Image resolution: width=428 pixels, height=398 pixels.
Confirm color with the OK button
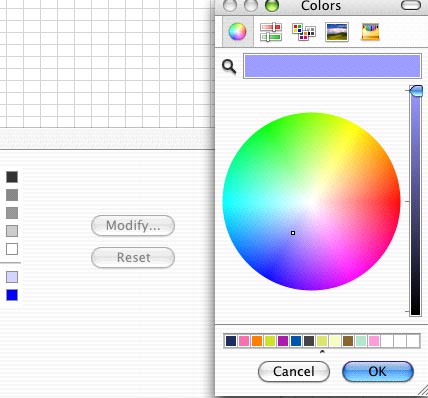click(x=378, y=371)
